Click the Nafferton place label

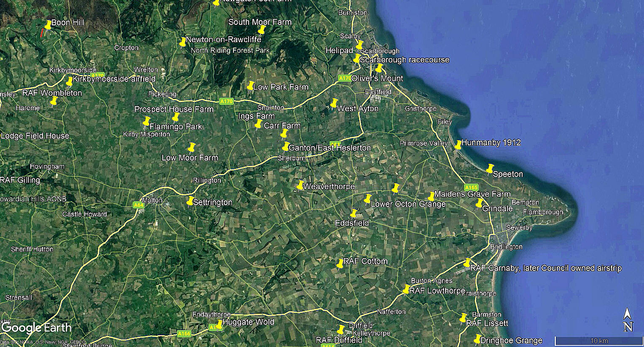(391, 312)
